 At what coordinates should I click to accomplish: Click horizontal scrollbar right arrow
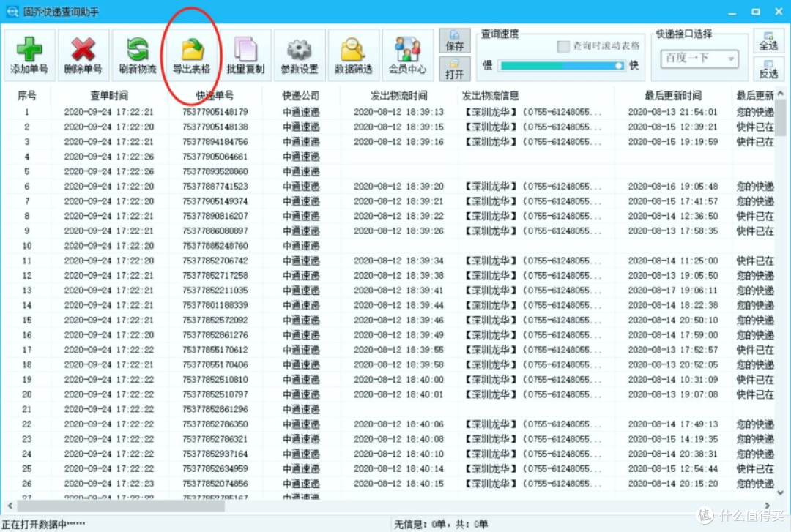(768, 505)
